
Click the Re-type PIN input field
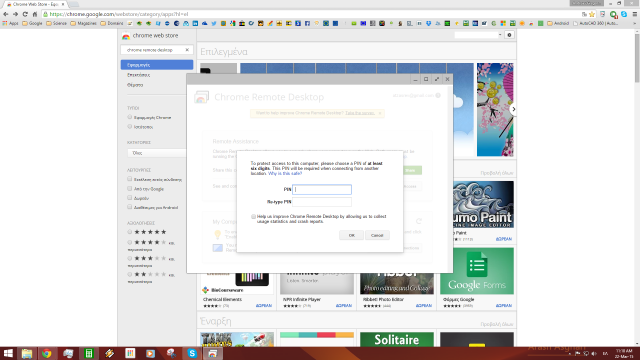tap(322, 202)
